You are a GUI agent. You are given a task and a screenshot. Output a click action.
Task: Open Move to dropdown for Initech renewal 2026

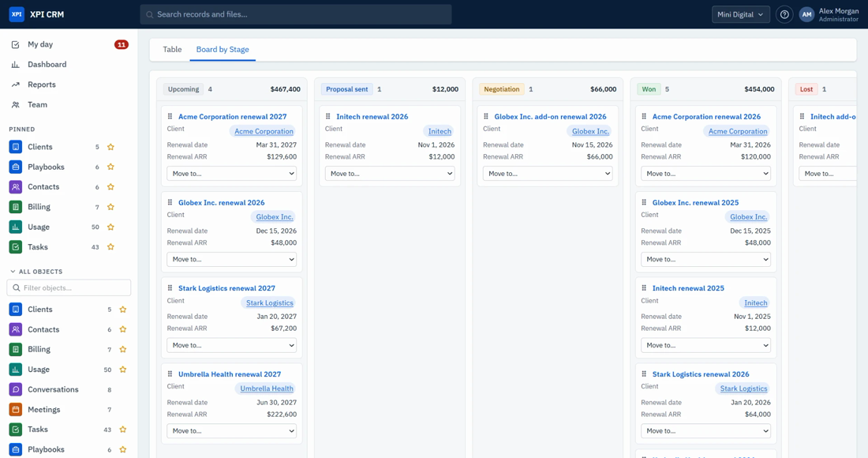pyautogui.click(x=390, y=174)
